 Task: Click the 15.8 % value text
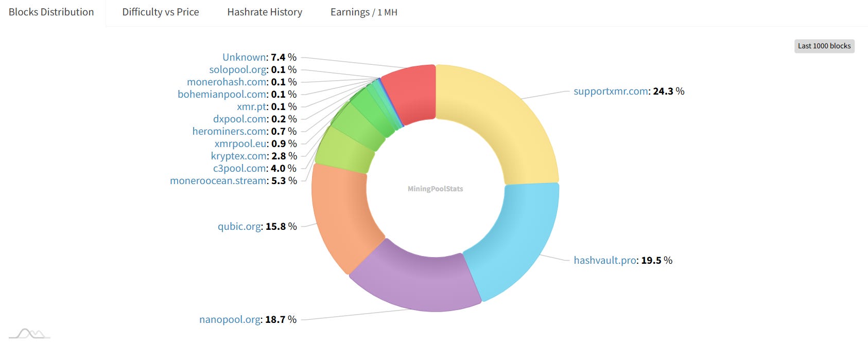tap(281, 226)
